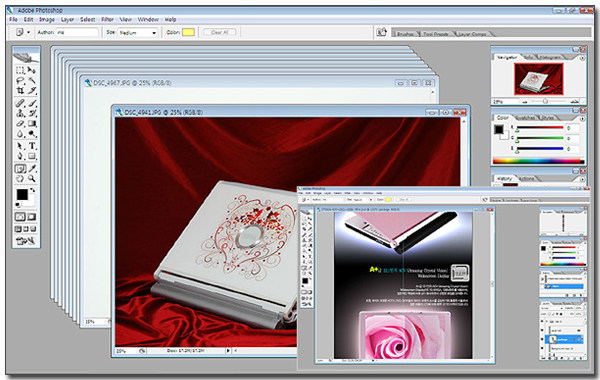Click Navigator zoom out button
The image size is (600, 380).
(525, 101)
